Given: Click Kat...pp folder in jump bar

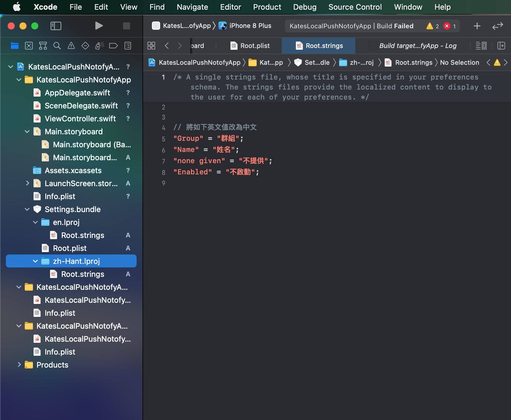Looking at the screenshot, I should 266,62.
